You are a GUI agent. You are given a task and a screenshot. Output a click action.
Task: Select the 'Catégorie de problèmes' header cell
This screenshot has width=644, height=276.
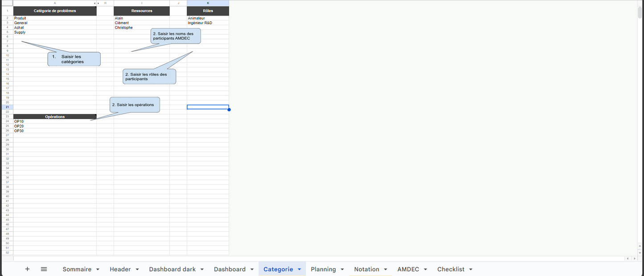[55, 11]
